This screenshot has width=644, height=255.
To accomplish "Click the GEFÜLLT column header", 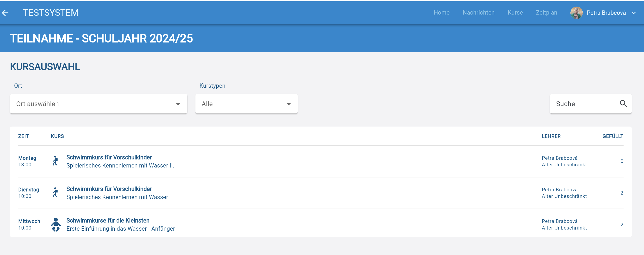I will coord(612,136).
